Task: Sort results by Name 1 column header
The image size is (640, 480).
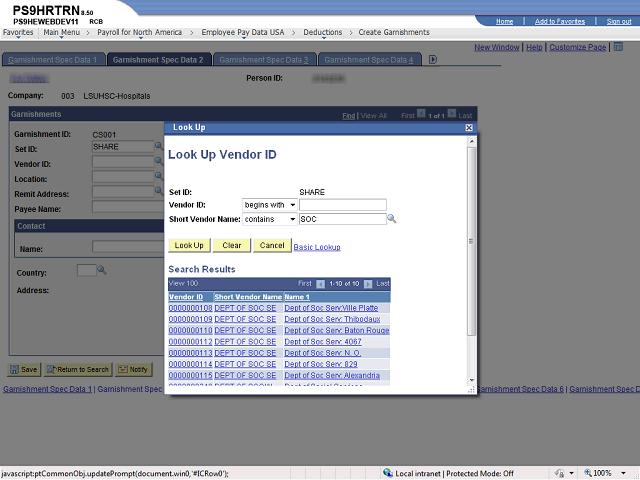Action: [x=297, y=297]
